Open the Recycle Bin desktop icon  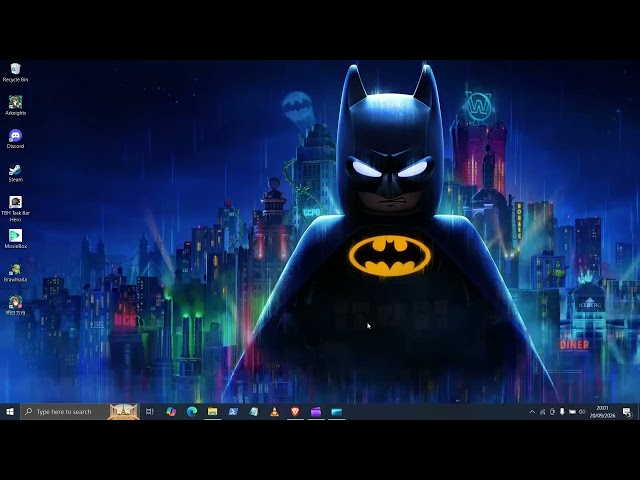(x=15, y=73)
